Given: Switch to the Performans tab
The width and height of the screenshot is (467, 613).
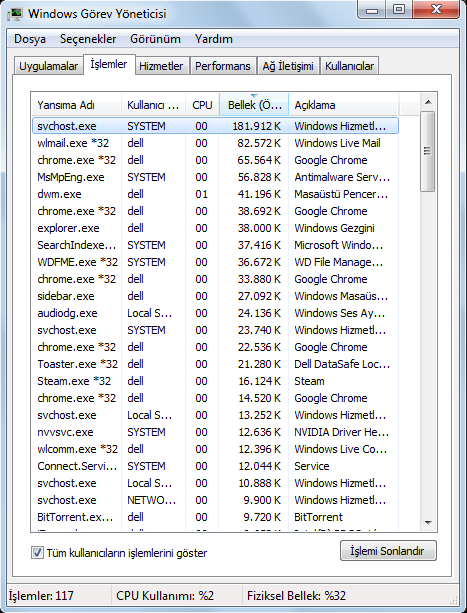Looking at the screenshot, I should (x=223, y=66).
